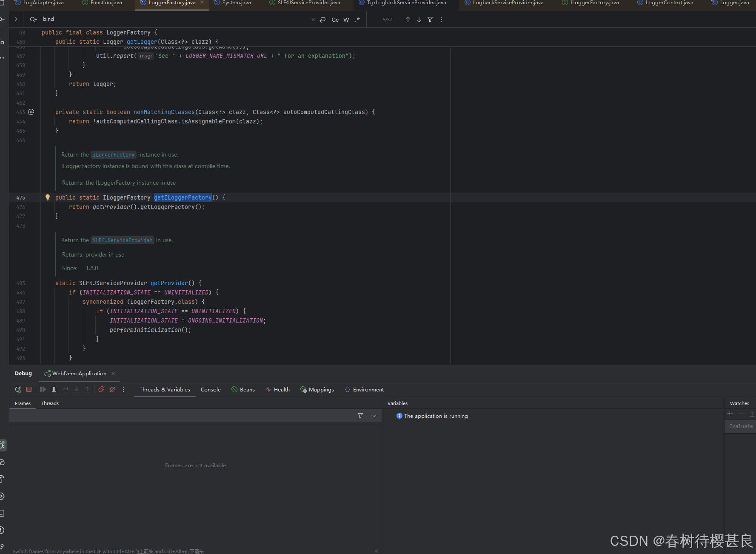Open the ILoggerFactory.java tab

(x=591, y=3)
